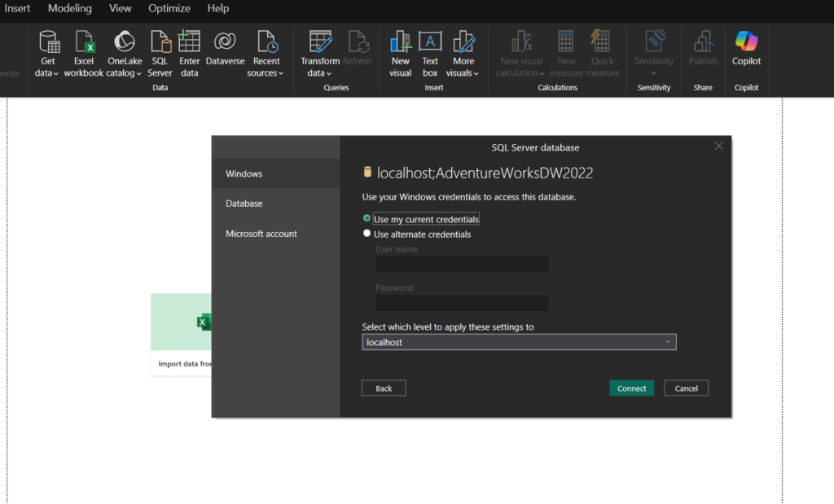This screenshot has height=504, width=834.
Task: Open the Insert ribbon tab
Action: 17,8
